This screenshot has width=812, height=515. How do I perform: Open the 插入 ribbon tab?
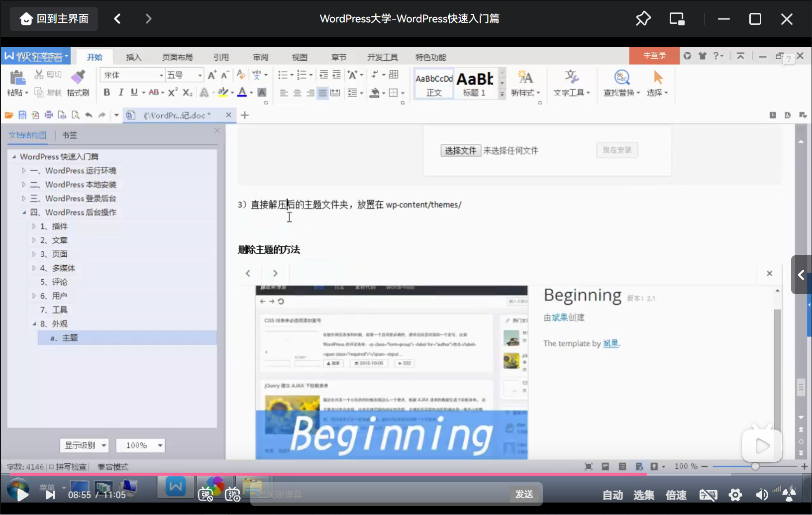pos(133,57)
